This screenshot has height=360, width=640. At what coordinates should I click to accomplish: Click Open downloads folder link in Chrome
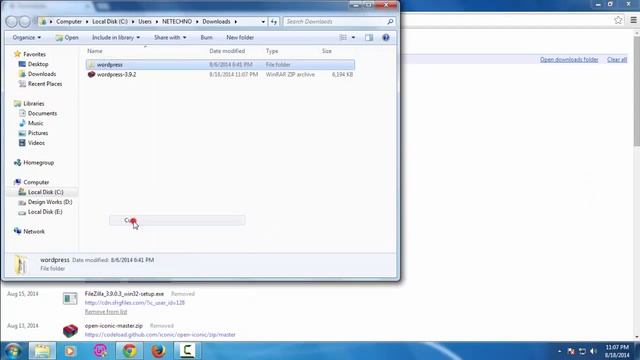tap(569, 60)
